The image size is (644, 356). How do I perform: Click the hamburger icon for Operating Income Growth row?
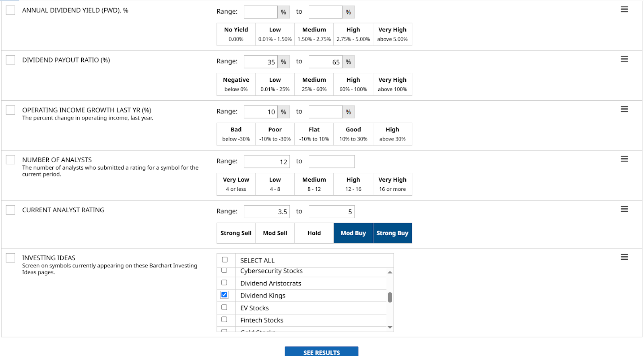[x=624, y=109]
